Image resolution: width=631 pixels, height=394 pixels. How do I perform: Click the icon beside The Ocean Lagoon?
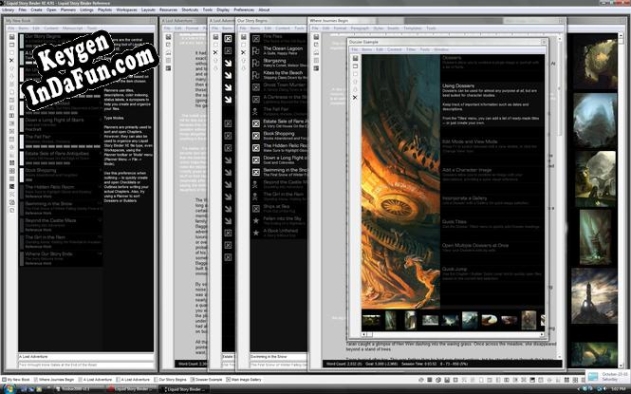coord(256,51)
